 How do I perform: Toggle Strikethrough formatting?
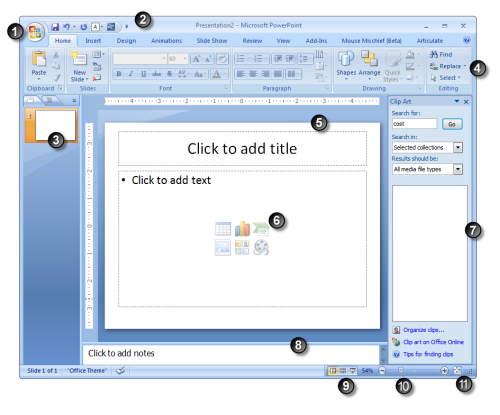click(x=156, y=74)
